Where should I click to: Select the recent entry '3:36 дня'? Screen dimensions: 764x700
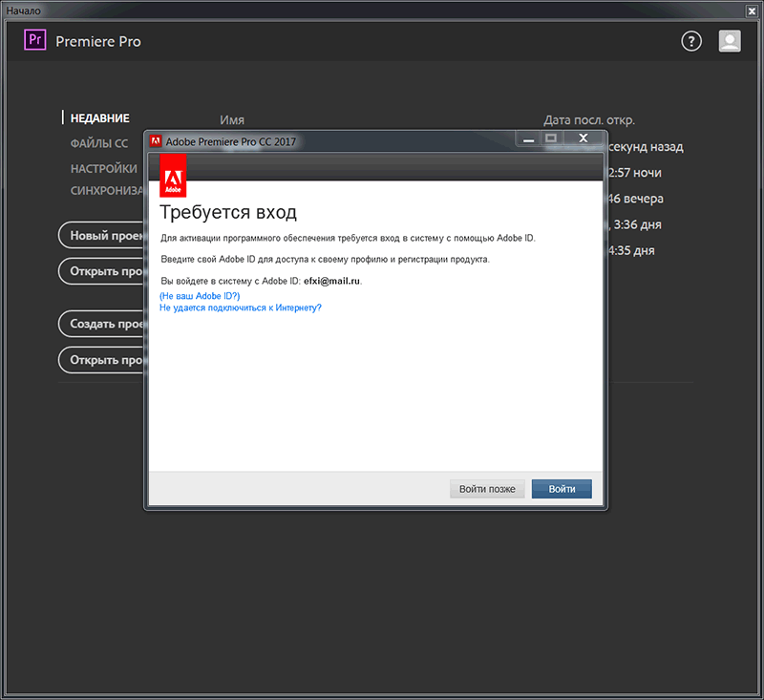pyautogui.click(x=635, y=224)
